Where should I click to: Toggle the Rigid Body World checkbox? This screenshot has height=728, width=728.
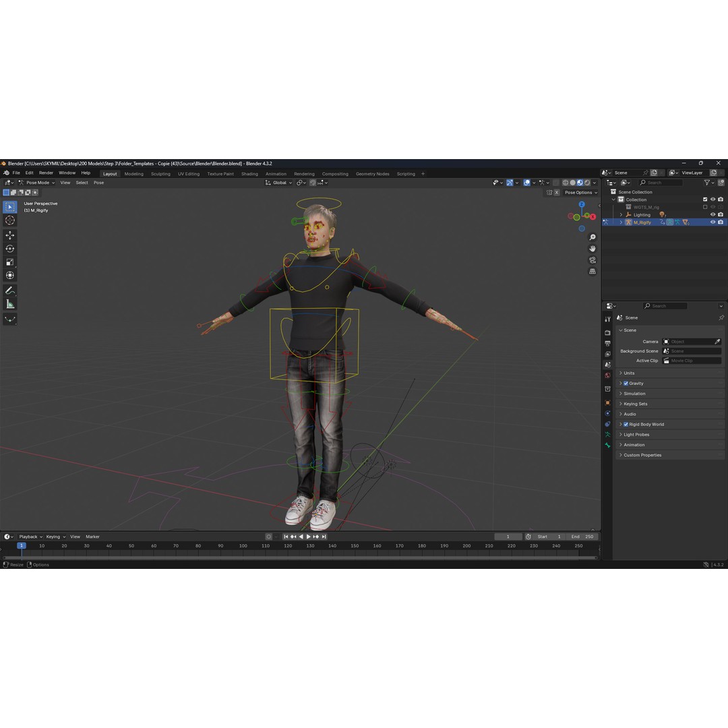click(x=626, y=425)
